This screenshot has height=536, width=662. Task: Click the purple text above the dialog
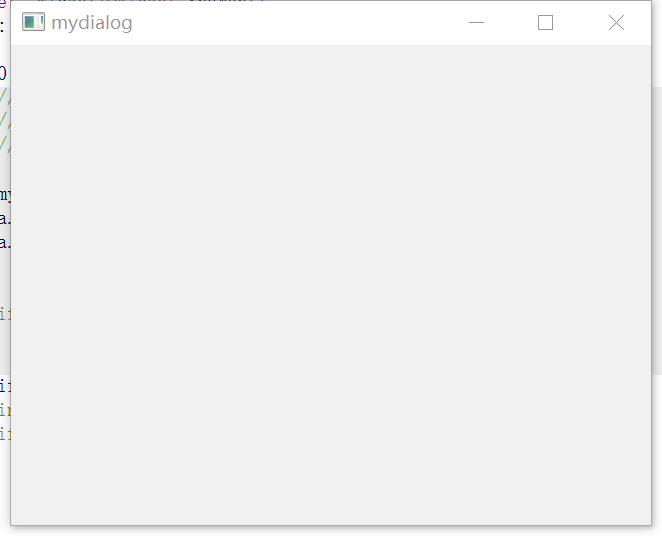[x=3, y=5]
